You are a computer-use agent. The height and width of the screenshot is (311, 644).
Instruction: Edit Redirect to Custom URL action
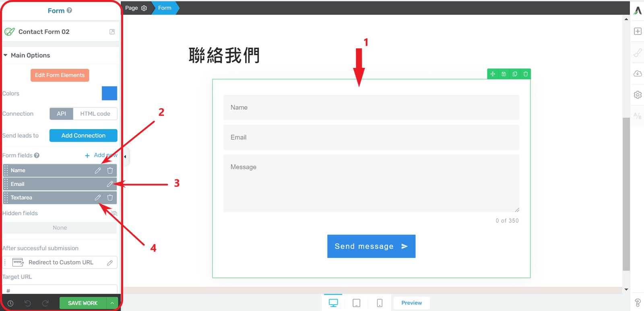(x=109, y=263)
